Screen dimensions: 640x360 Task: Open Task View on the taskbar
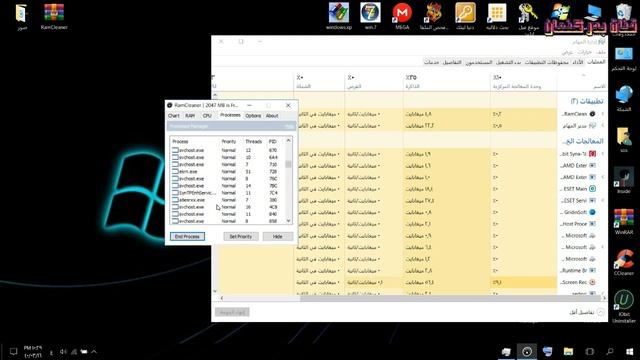589,351
